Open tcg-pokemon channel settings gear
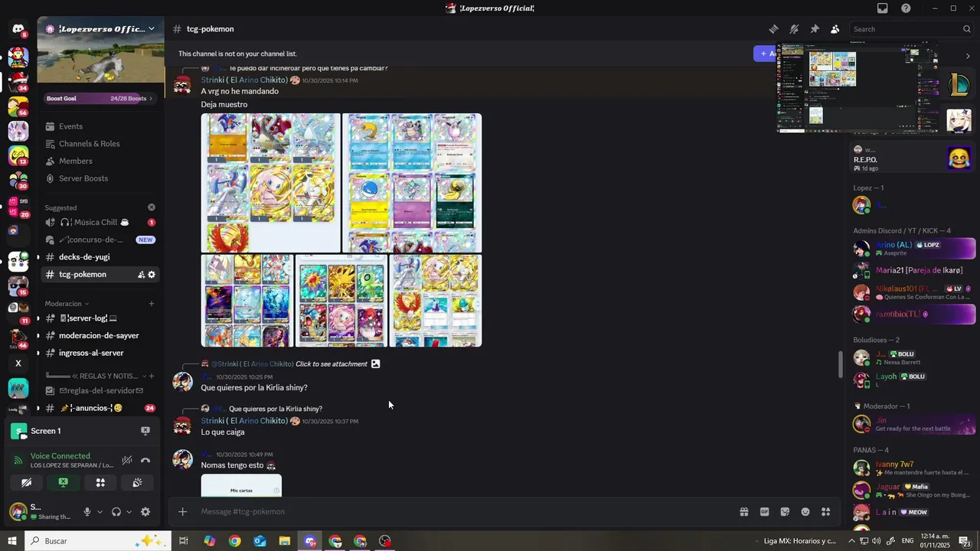 [x=152, y=275]
